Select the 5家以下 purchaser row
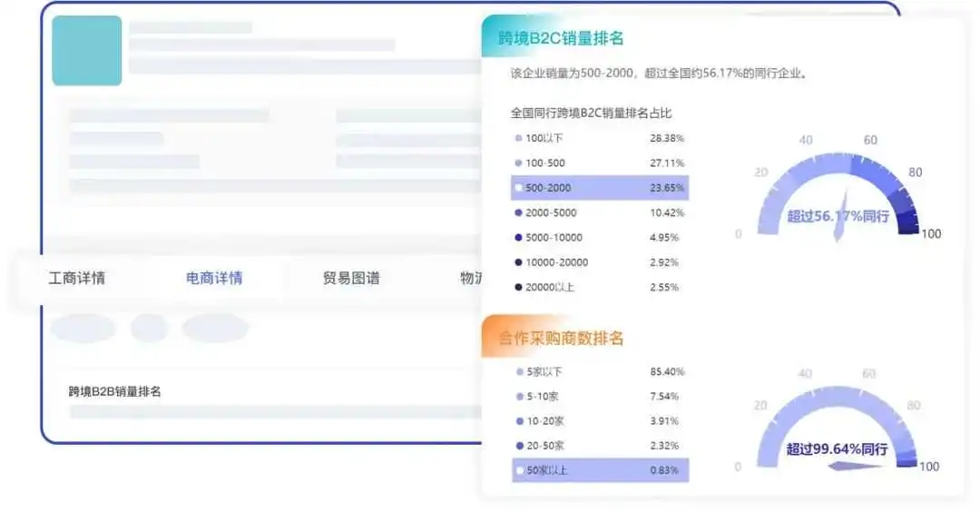Screen dimensions: 980x512 point(600,372)
